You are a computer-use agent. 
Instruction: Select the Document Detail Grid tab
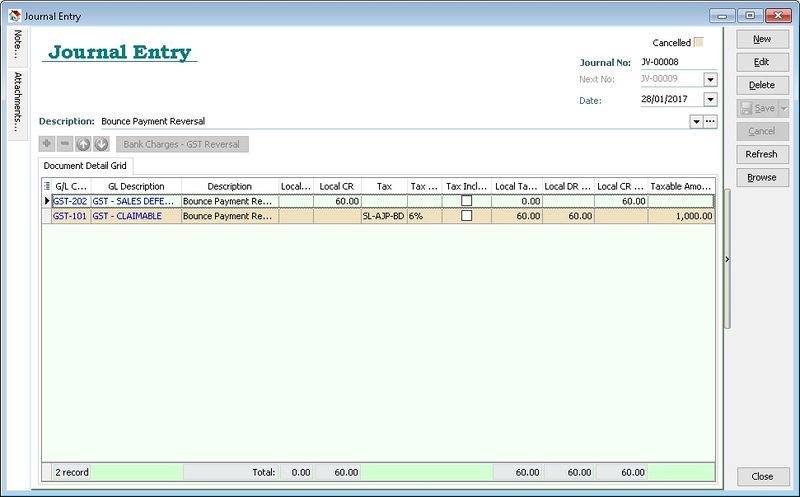click(85, 166)
